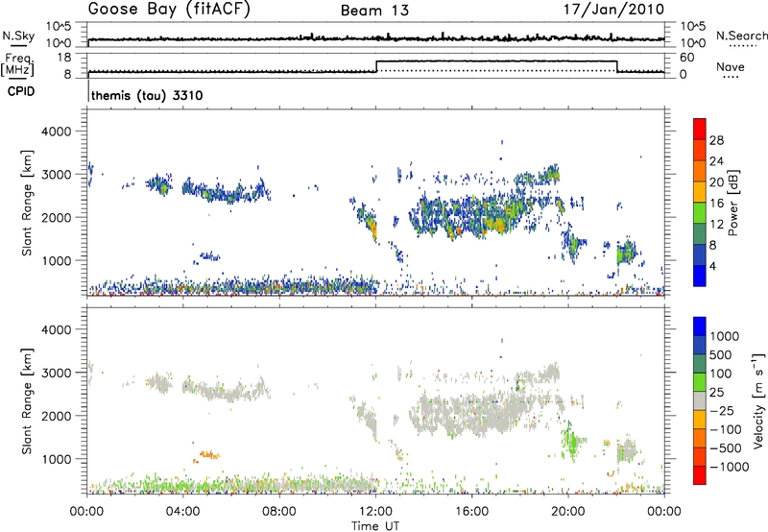The width and height of the screenshot is (768, 532).
Task: Click the 'themis (tau) 3310' text
Action: [147, 95]
